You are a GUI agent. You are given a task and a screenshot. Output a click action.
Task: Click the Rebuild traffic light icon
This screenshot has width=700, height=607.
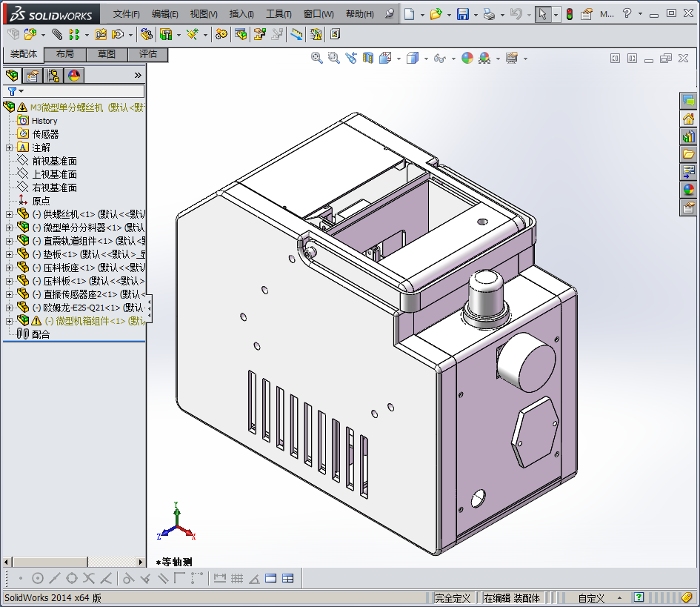[x=569, y=14]
